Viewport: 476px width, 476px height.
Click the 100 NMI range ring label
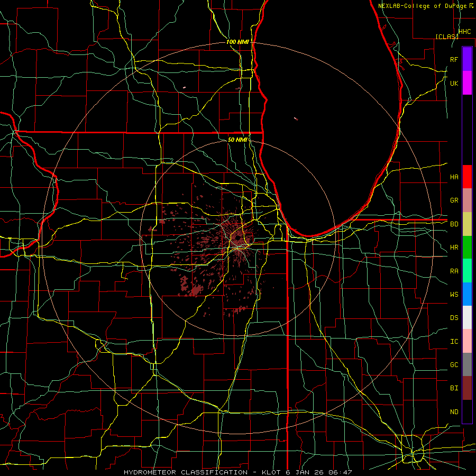click(x=237, y=42)
